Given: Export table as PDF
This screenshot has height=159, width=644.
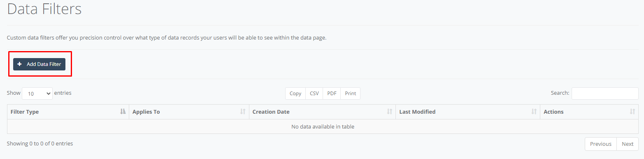Looking at the screenshot, I should pyautogui.click(x=332, y=94).
